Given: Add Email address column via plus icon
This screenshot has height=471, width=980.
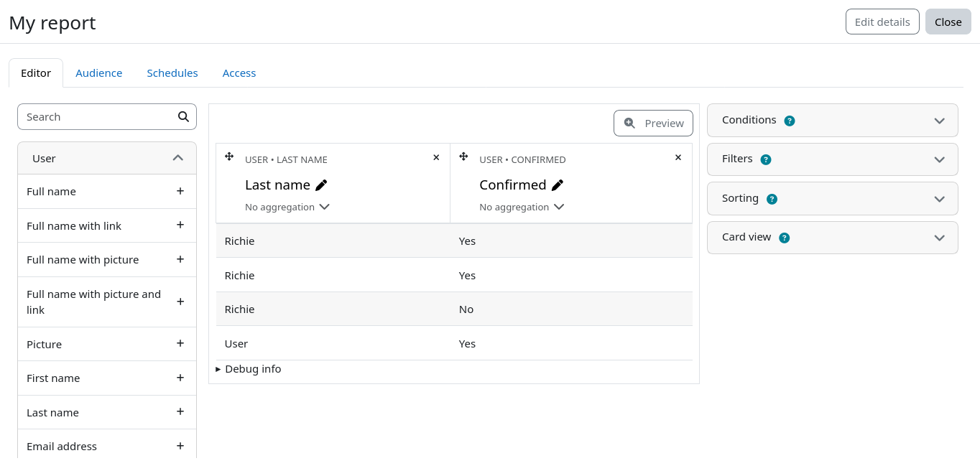Looking at the screenshot, I should (180, 446).
